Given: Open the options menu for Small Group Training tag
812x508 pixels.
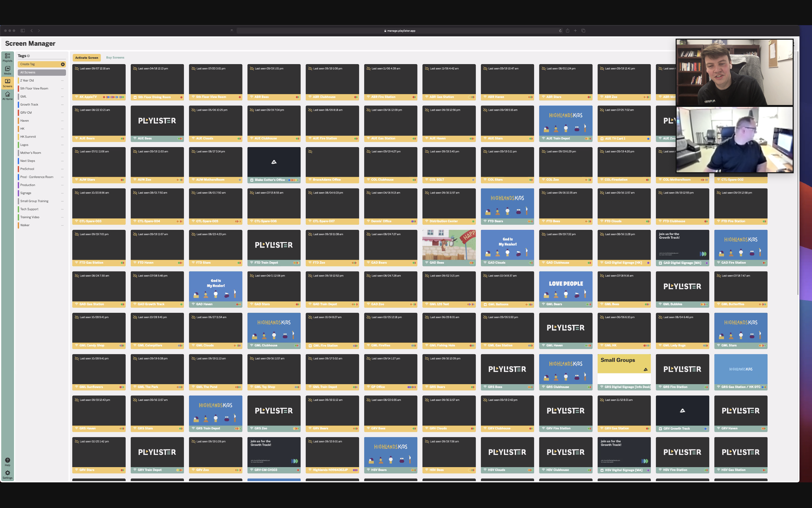Looking at the screenshot, I should 62,201.
